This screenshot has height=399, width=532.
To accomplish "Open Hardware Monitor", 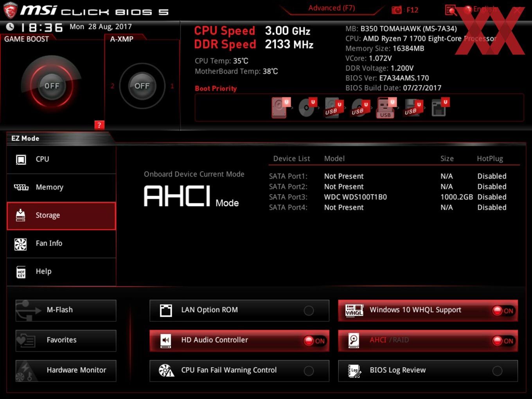I will pos(66,370).
